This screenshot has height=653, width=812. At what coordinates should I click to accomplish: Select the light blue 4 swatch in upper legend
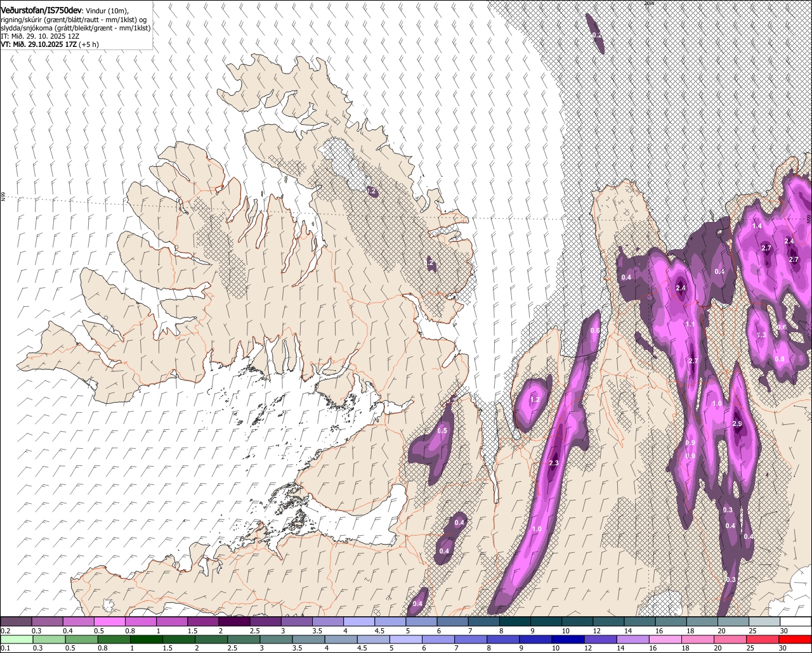(x=358, y=622)
